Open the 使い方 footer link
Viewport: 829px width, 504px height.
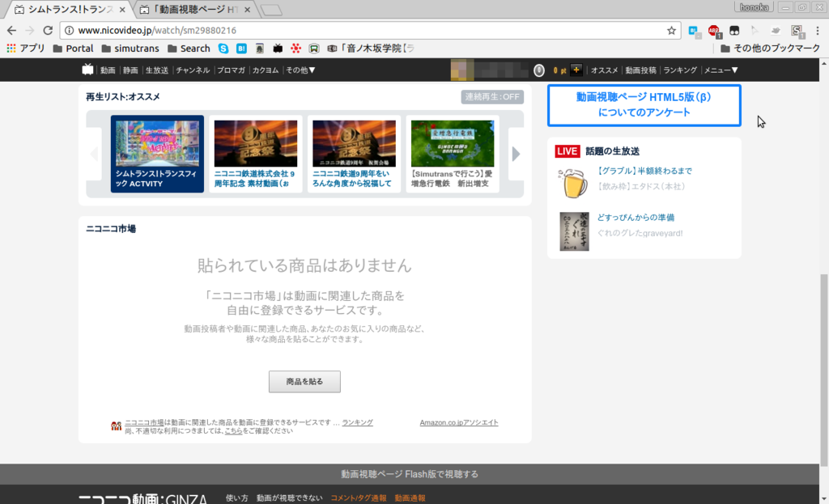(x=237, y=498)
